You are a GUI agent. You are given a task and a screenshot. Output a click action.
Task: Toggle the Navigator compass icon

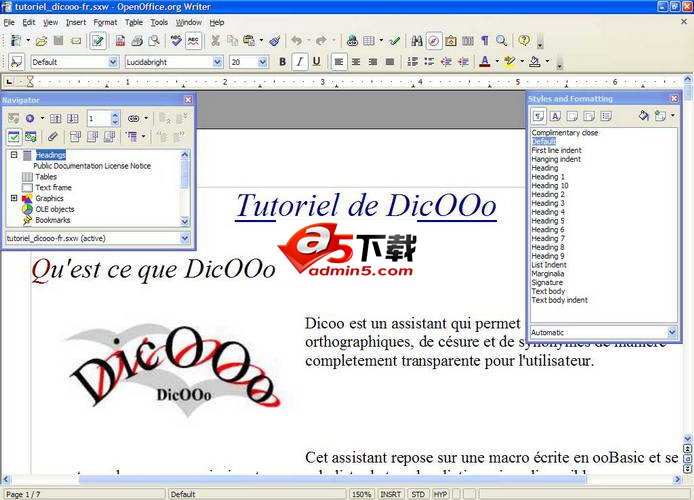434,41
